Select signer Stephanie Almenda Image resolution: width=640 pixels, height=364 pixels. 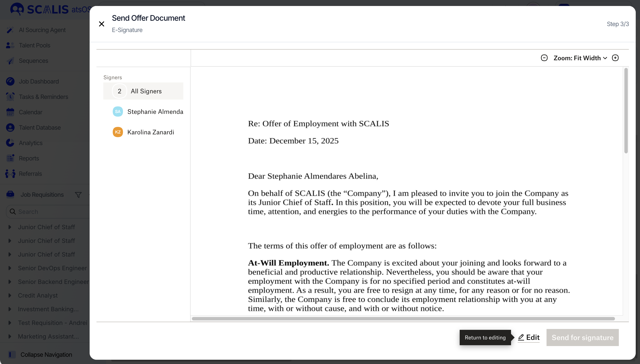click(155, 112)
